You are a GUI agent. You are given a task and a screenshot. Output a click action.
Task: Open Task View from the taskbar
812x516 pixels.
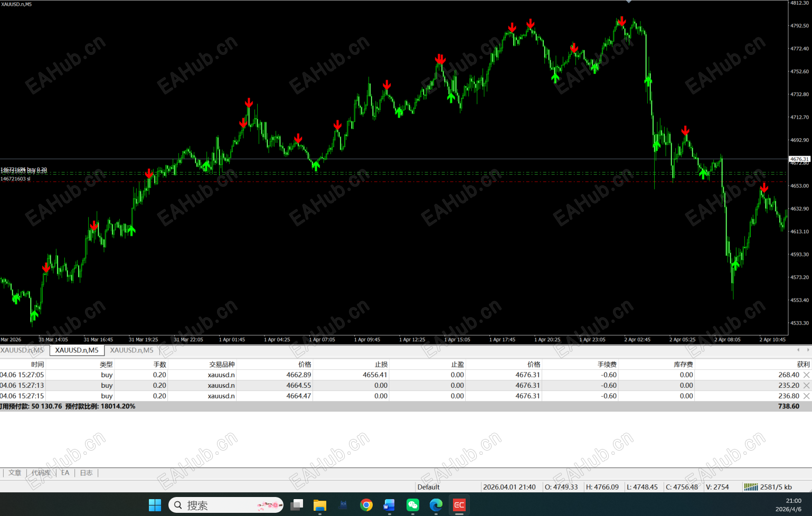[x=297, y=505]
